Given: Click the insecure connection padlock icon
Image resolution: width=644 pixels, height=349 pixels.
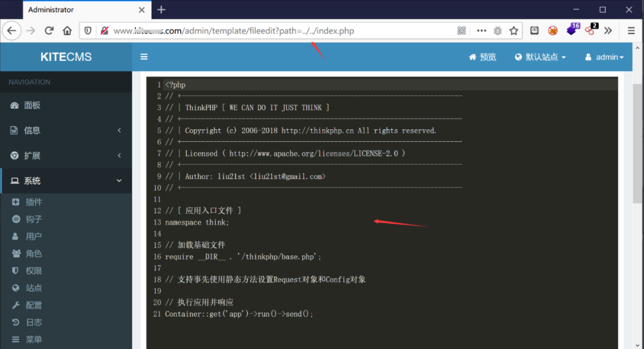Looking at the screenshot, I should pyautogui.click(x=105, y=31).
